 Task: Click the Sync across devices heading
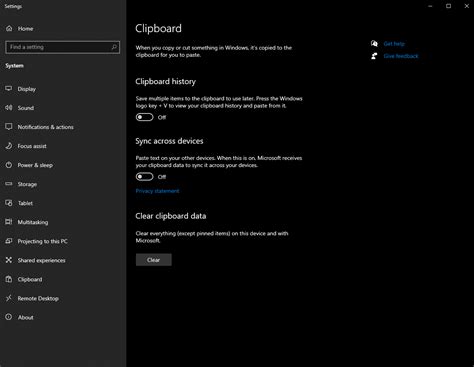coord(169,141)
